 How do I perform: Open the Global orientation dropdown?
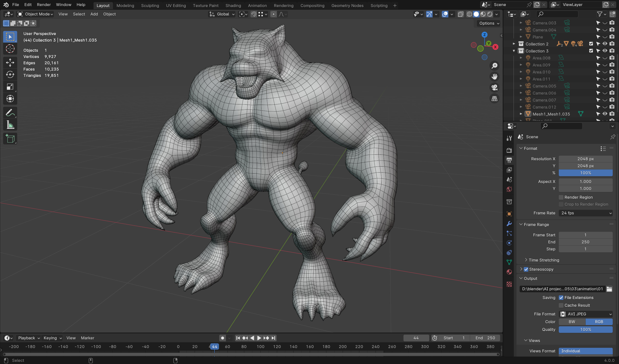coord(222,14)
